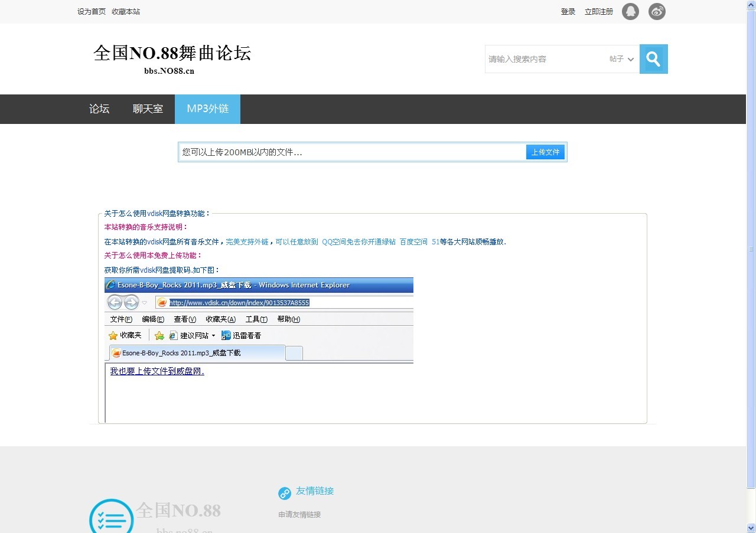Click the 立即注册 register link

point(598,12)
